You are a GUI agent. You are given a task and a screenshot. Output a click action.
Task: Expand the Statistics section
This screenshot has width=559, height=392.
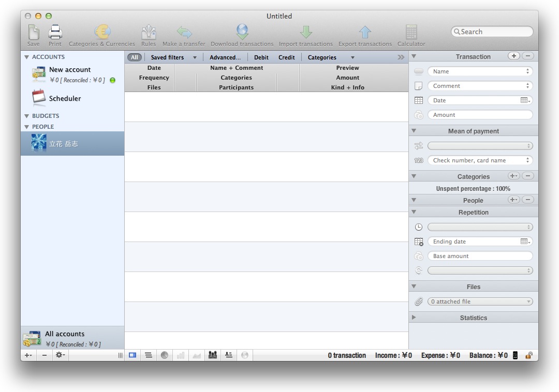point(414,318)
